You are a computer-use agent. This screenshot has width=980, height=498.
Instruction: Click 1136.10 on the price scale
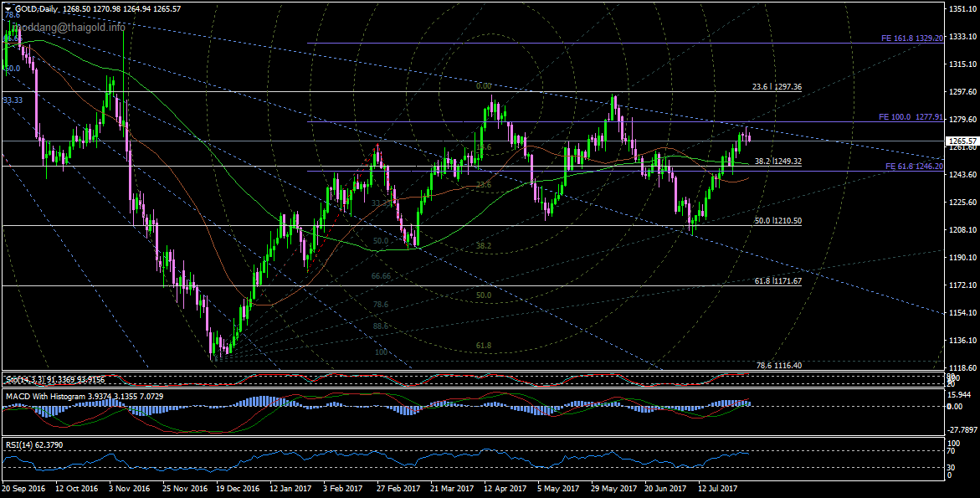pos(962,341)
